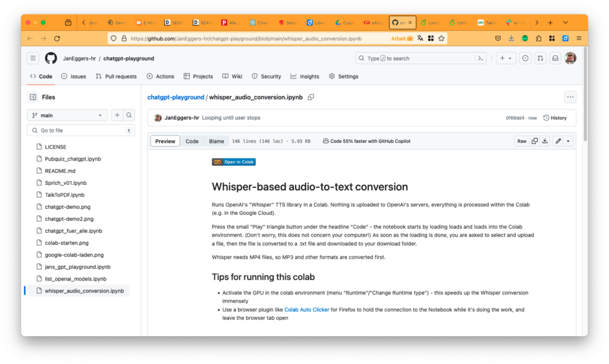Edit the file with pencil icon
The width and height of the screenshot is (609, 364).
(558, 141)
